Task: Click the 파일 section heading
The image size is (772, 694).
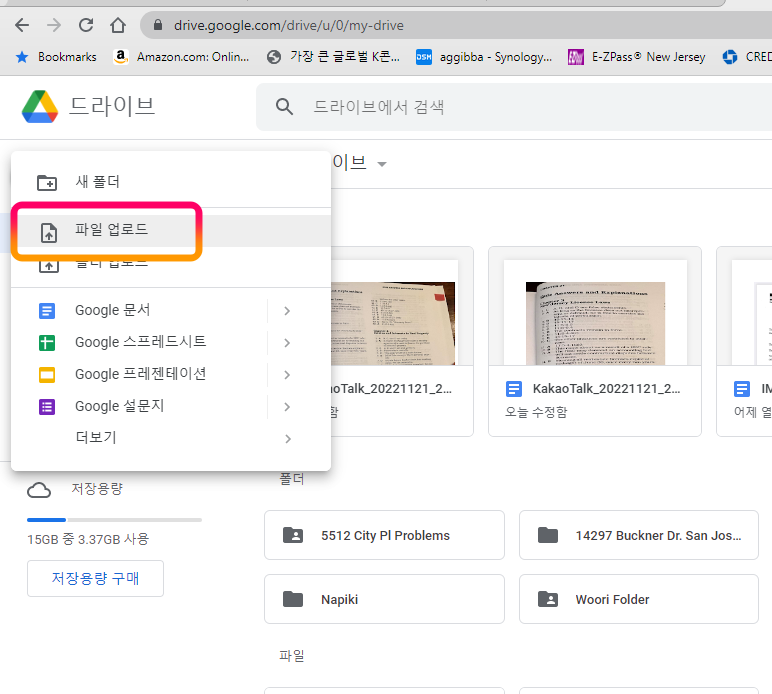Action: pyautogui.click(x=291, y=656)
